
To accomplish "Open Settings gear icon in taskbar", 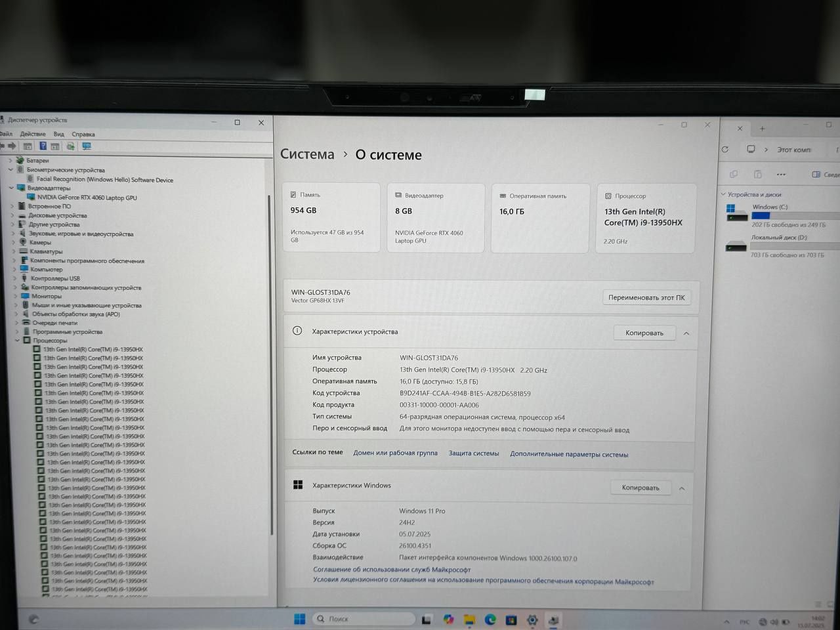I will click(x=532, y=620).
